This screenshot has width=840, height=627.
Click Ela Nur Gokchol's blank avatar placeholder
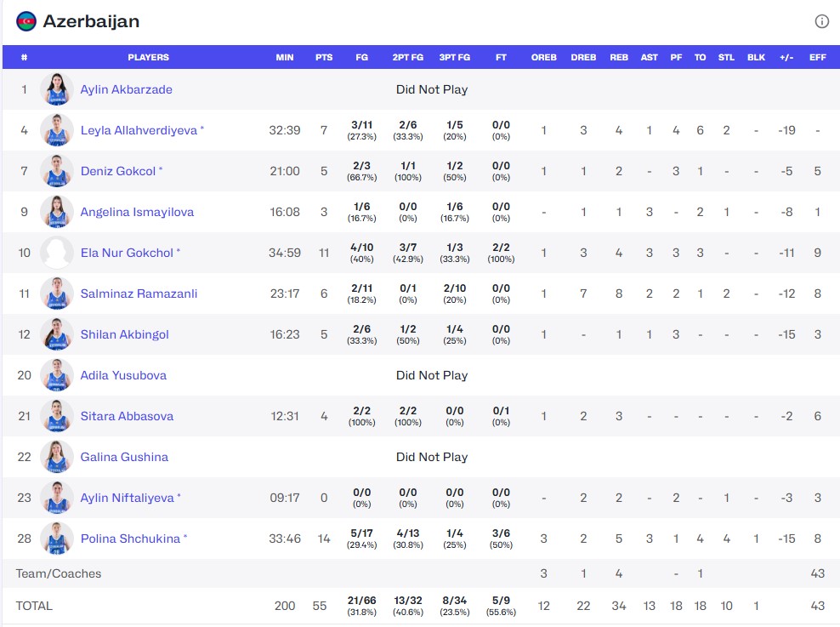pyautogui.click(x=57, y=253)
